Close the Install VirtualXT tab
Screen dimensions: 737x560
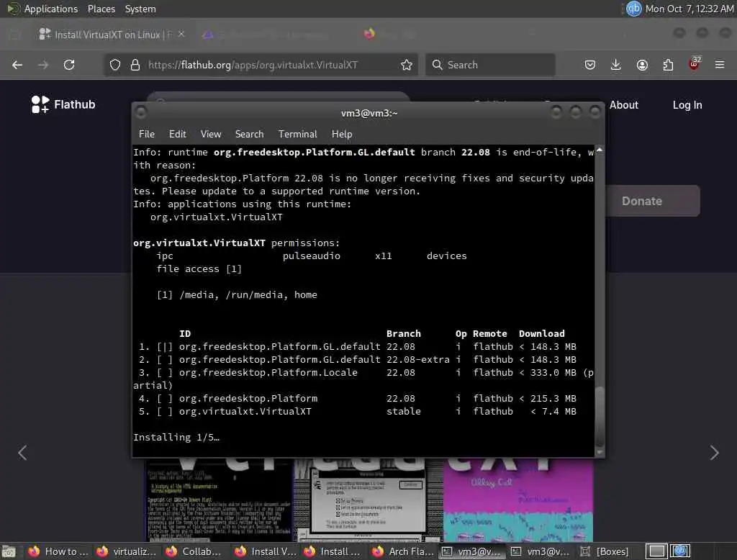[x=181, y=34]
